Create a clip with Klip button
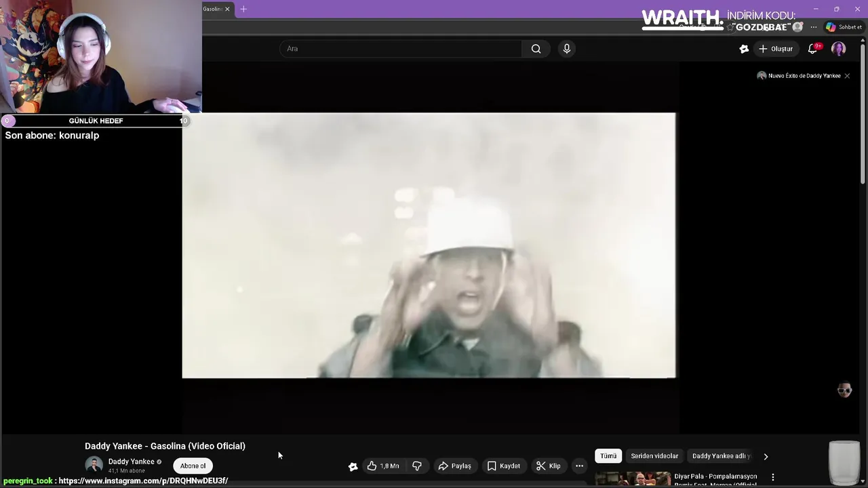This screenshot has height=488, width=868. [x=548, y=466]
